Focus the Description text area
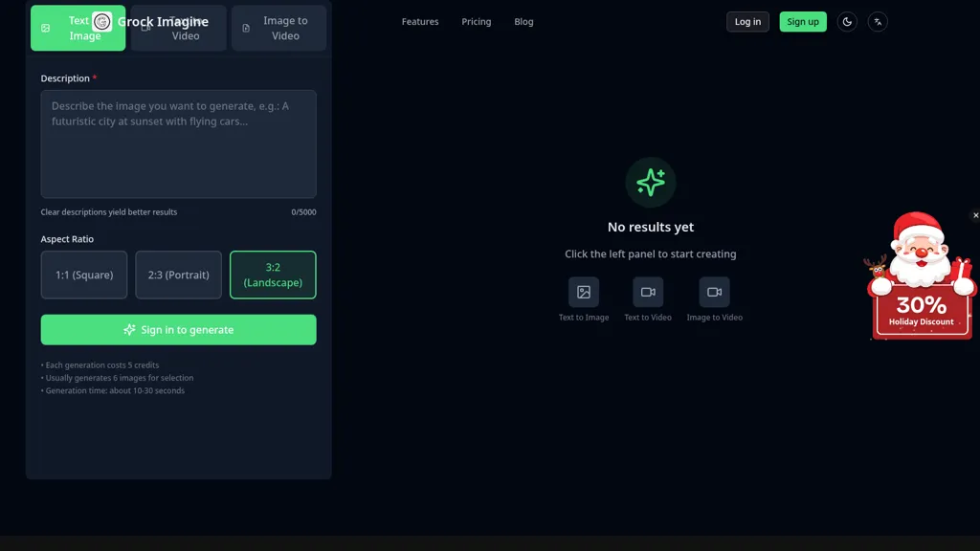Viewport: 980px width, 551px height. [179, 144]
